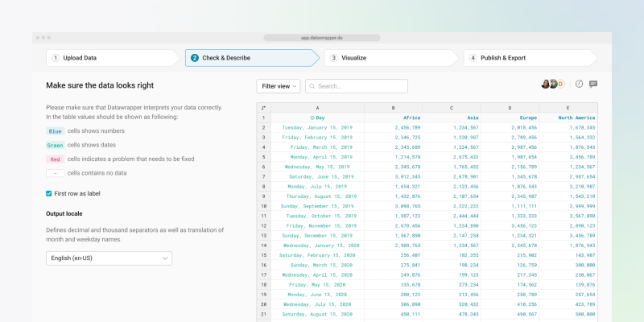Click cell Wednesday, April 15, 2020
Screen dimensions: 644x322
click(x=317, y=275)
